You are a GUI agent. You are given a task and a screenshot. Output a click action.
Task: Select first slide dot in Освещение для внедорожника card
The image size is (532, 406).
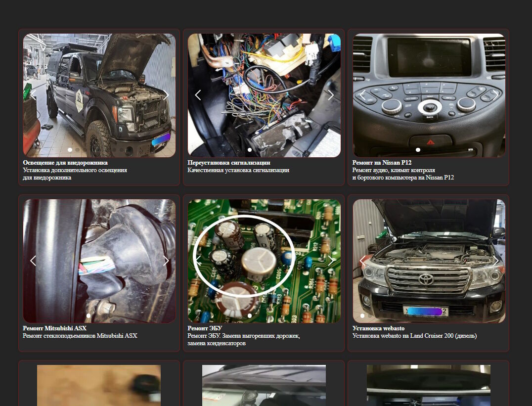(70, 150)
